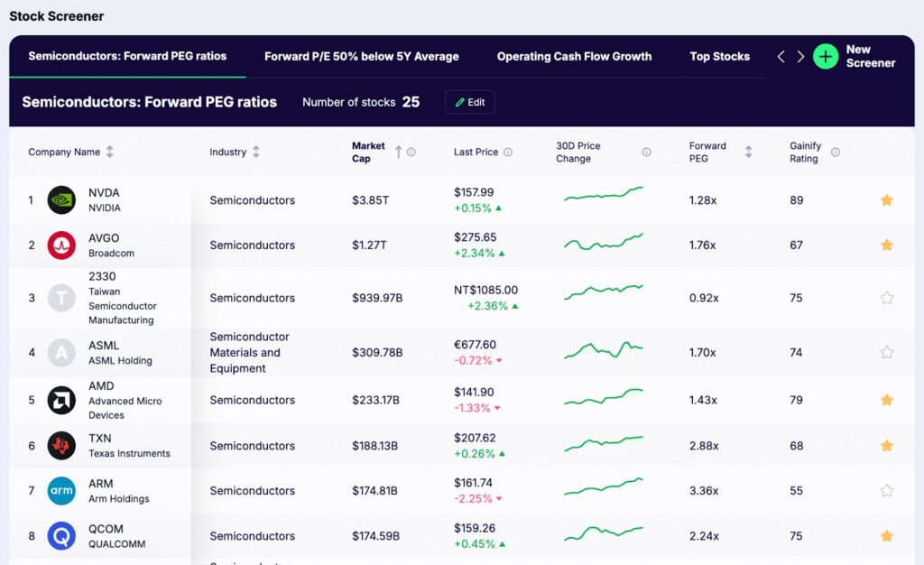Click QCOM 30-day price sparkline

[604, 533]
